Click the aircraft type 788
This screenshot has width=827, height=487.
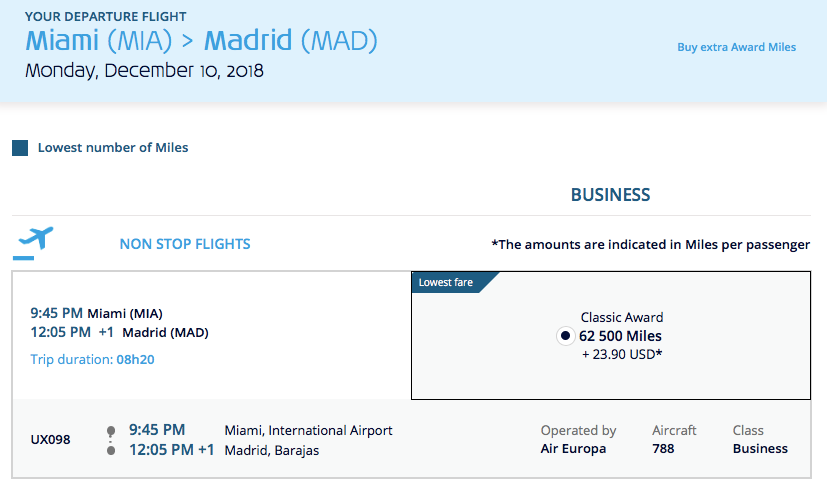pos(662,449)
